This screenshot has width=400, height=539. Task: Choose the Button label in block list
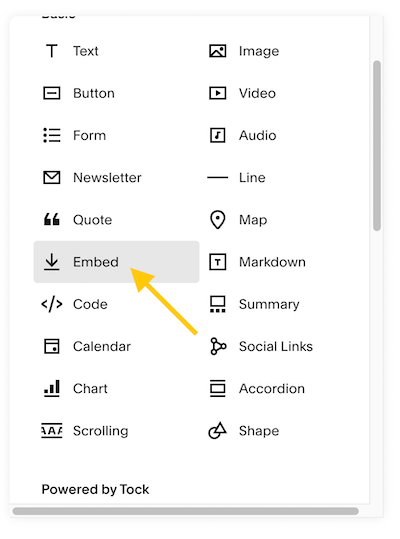click(94, 93)
